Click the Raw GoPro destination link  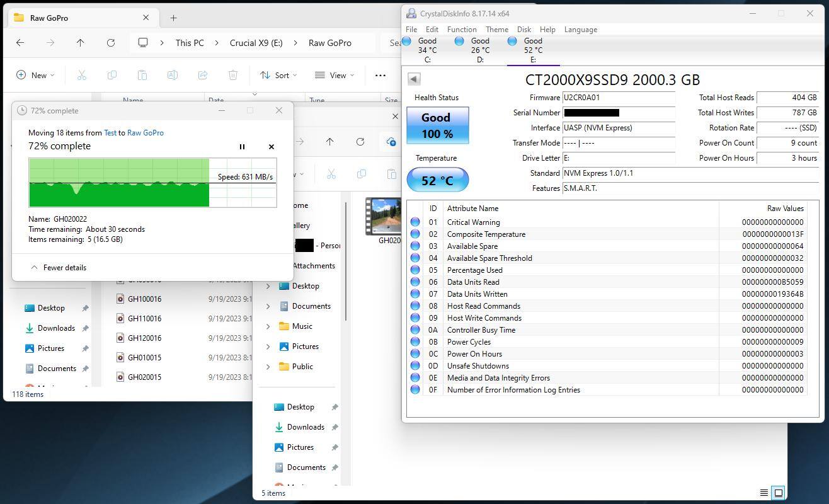click(x=145, y=133)
